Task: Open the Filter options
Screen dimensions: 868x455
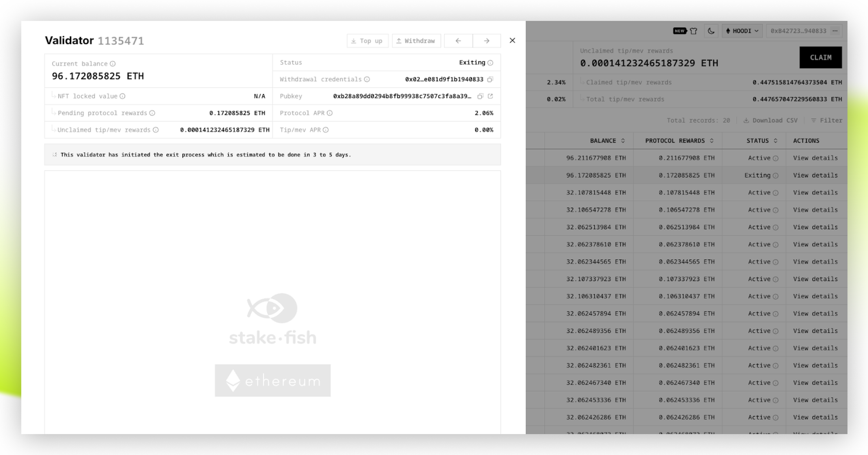Action: [827, 121]
